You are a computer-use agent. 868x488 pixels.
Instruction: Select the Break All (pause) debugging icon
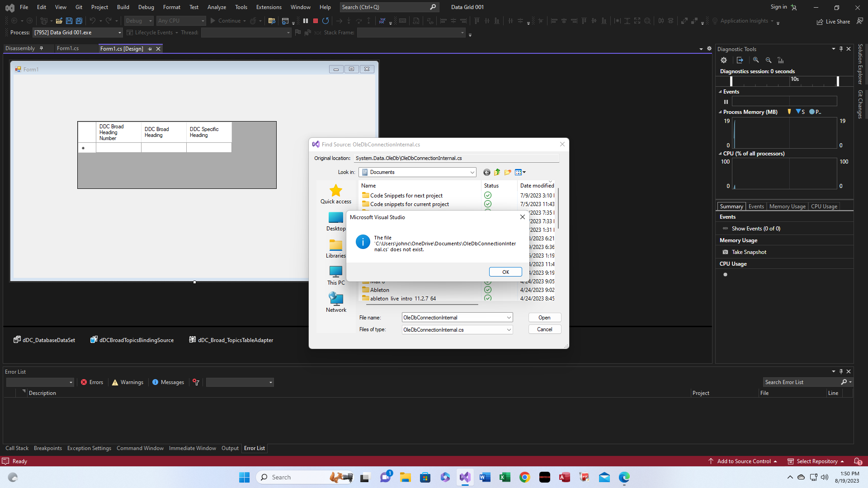tap(306, 21)
